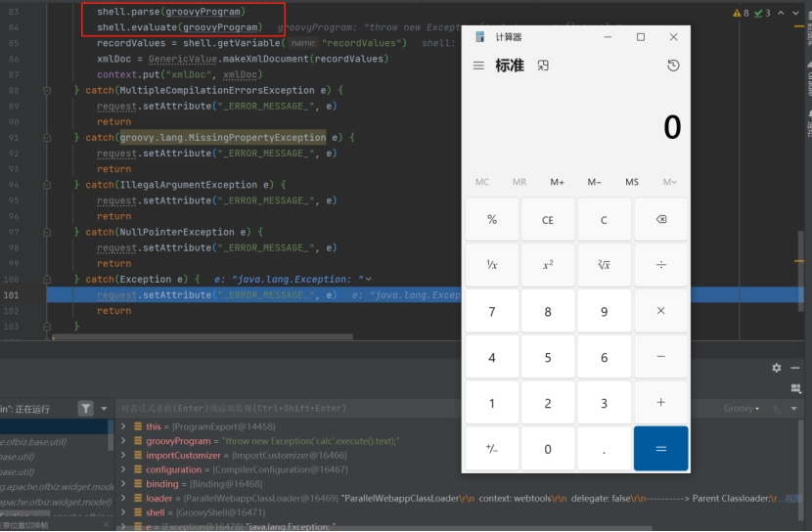This screenshot has height=532, width=812.
Task: Click digit 3 in Calculator
Action: tap(604, 403)
